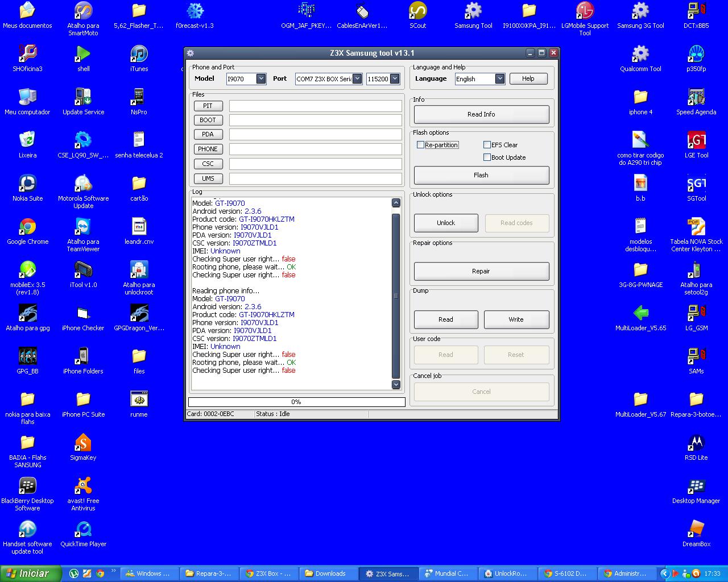The image size is (728, 582).
Task: Open Nokia Suite desktop icon
Action: click(27, 188)
